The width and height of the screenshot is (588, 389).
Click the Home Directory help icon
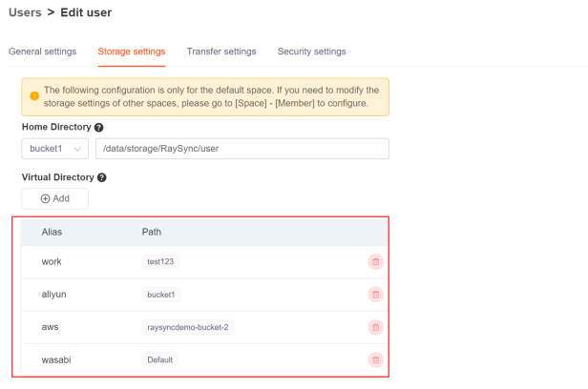(x=98, y=128)
